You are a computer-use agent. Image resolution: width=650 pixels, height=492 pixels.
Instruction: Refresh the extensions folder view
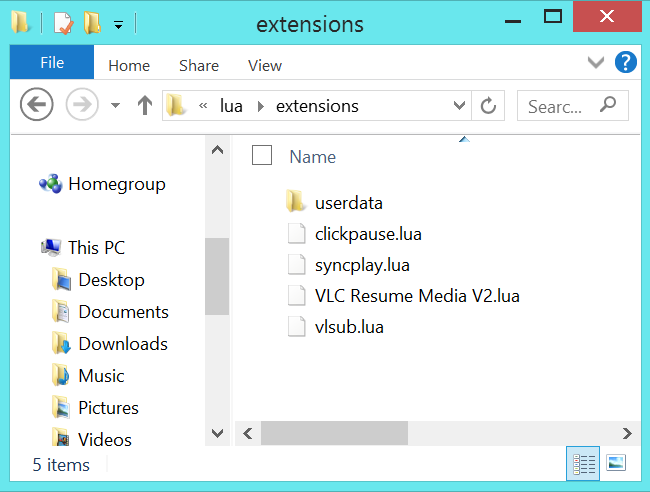[x=488, y=106]
